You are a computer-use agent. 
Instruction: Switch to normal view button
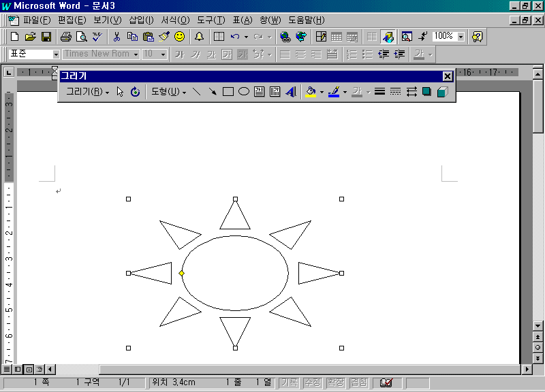[x=7, y=369]
